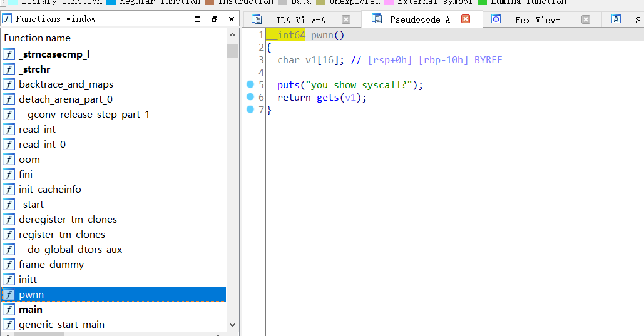The image size is (644, 336).
Task: Click the down arrow of functions scrollbar
Action: coord(232,325)
